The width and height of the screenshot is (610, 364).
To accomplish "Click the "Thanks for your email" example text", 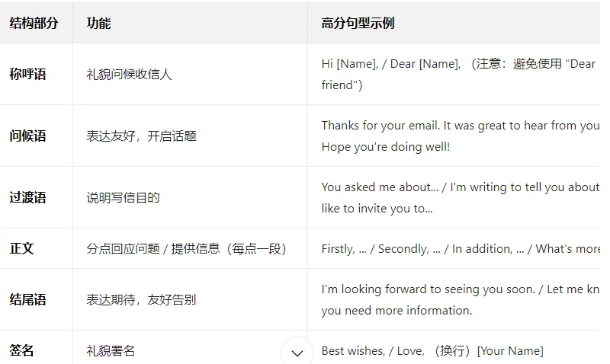I will coord(380,126).
